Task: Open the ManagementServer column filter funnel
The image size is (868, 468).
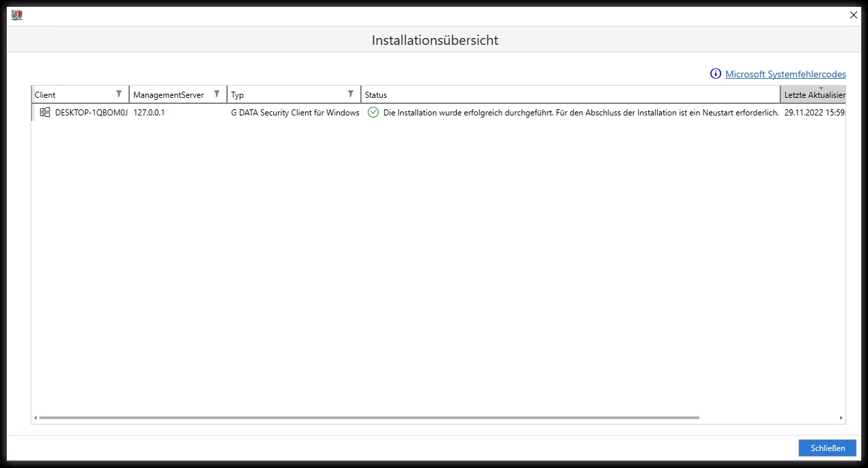Action: pyautogui.click(x=217, y=94)
